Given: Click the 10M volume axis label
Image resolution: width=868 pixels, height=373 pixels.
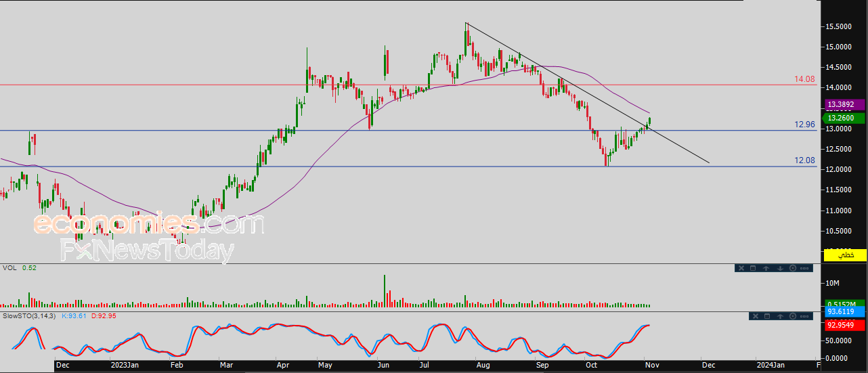Looking at the screenshot, I should [832, 283].
